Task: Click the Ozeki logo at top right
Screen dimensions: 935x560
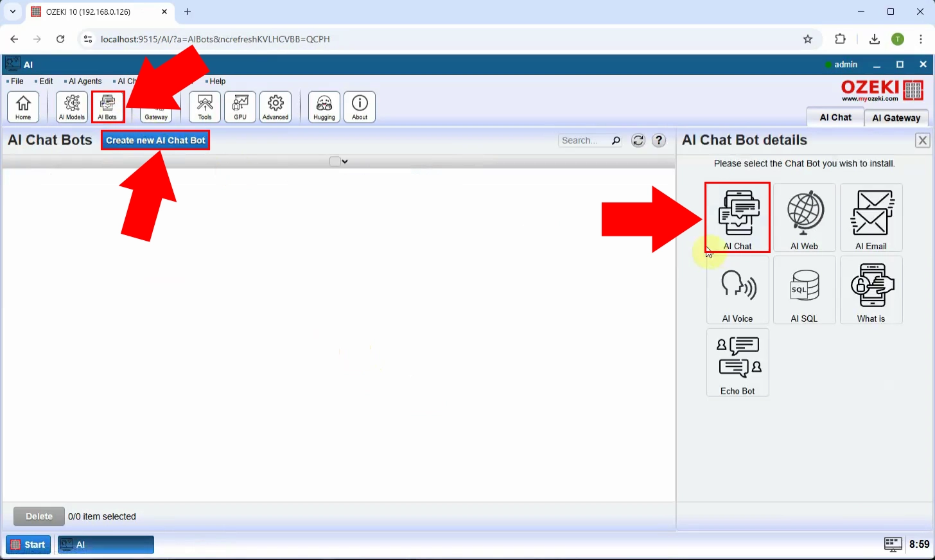Action: click(x=882, y=91)
